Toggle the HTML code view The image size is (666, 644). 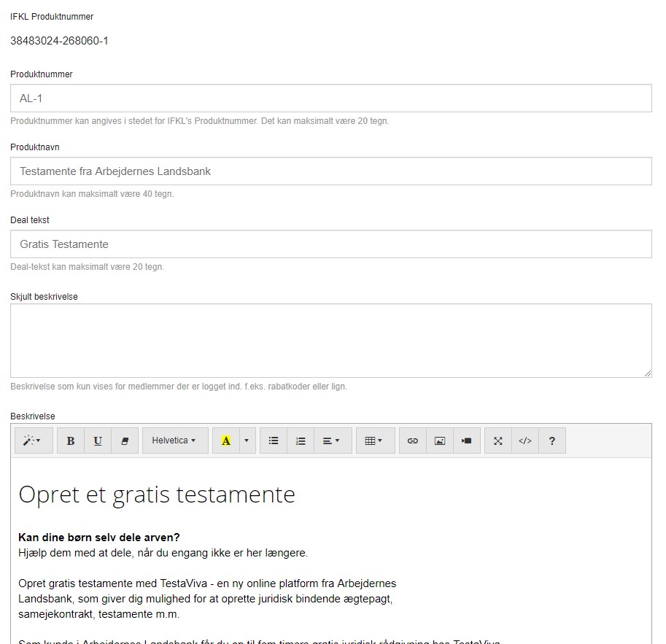point(525,441)
